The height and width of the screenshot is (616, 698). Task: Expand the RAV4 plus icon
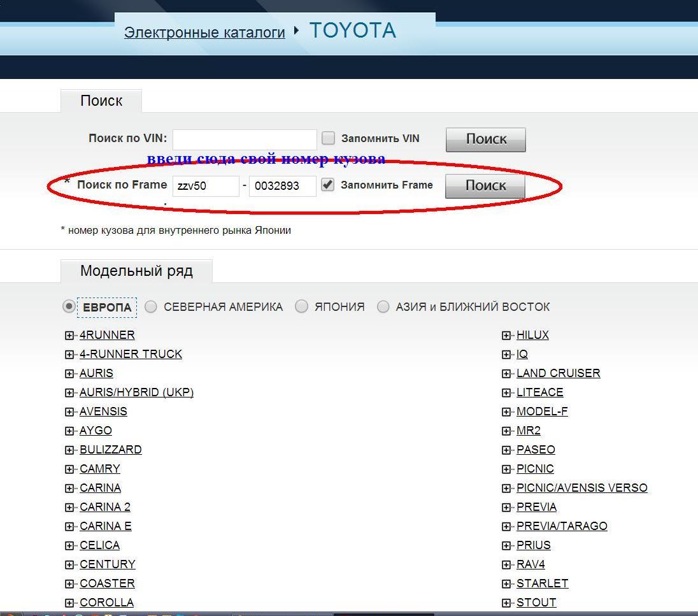click(506, 564)
